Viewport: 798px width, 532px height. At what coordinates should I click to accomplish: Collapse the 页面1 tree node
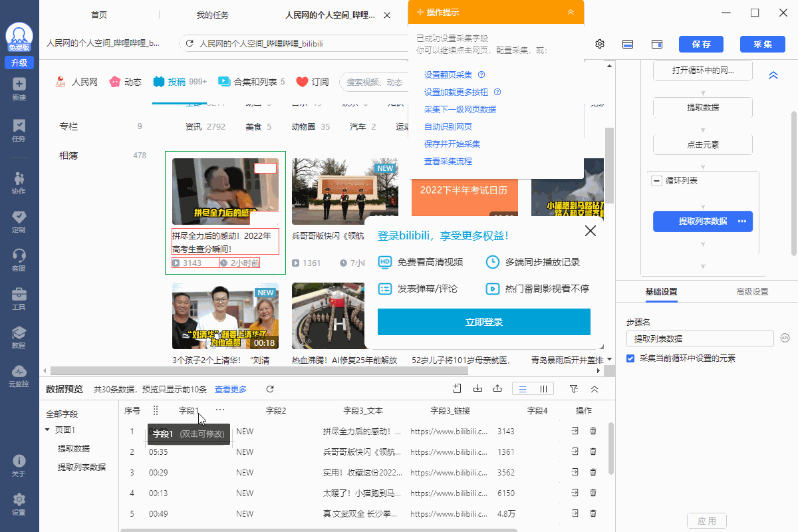pyautogui.click(x=47, y=430)
